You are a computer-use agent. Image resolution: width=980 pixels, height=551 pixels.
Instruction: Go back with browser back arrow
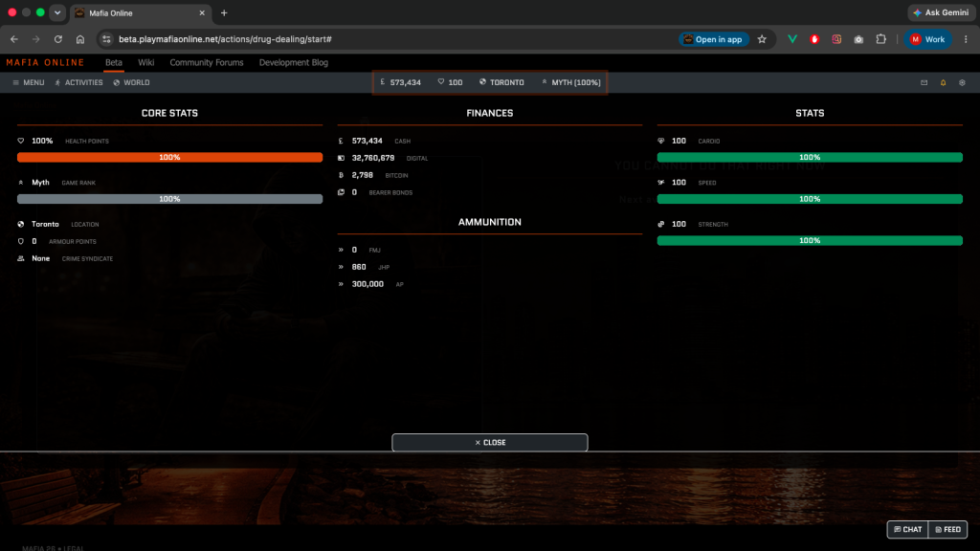14,38
